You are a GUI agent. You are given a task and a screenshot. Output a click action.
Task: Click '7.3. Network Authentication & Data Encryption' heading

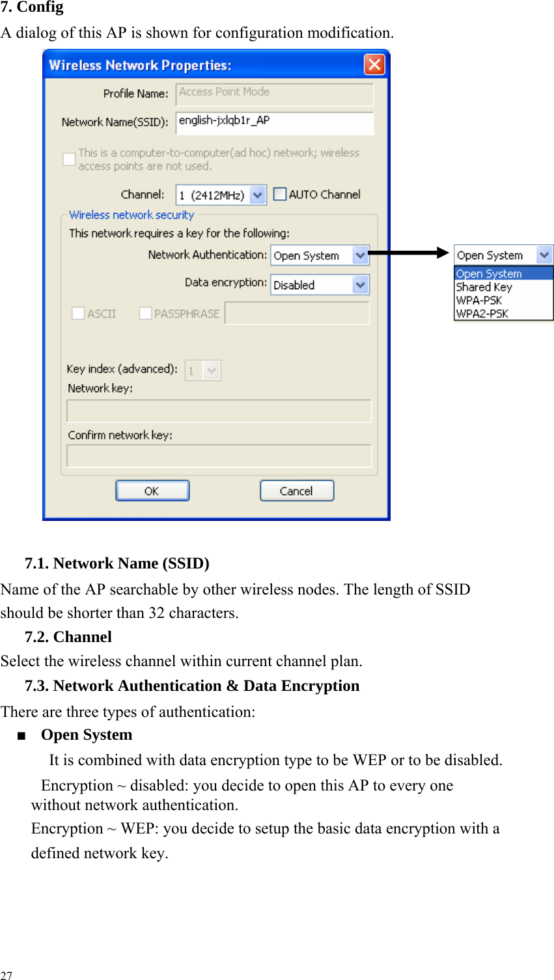[x=192, y=686]
